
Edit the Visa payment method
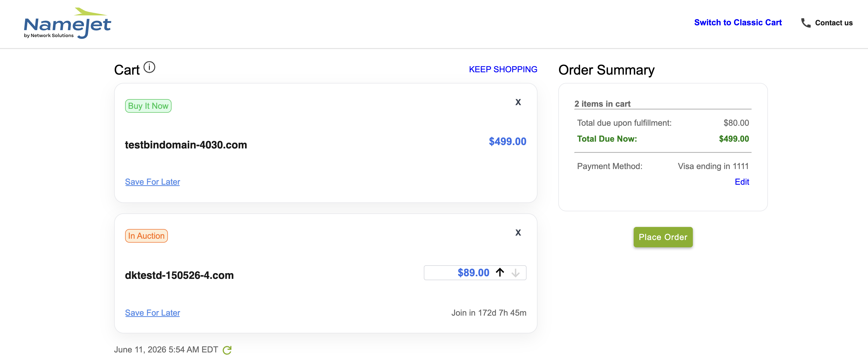click(x=742, y=182)
